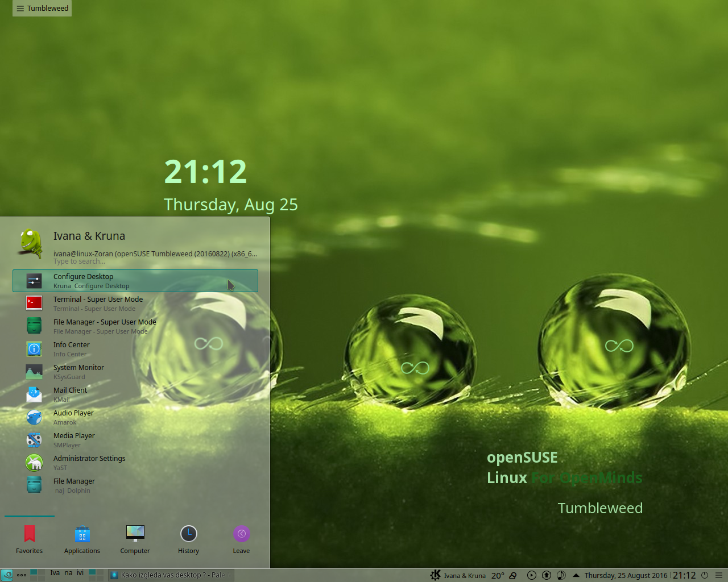Click the three-dots icon in the panel
The width and height of the screenshot is (728, 582).
tap(22, 575)
